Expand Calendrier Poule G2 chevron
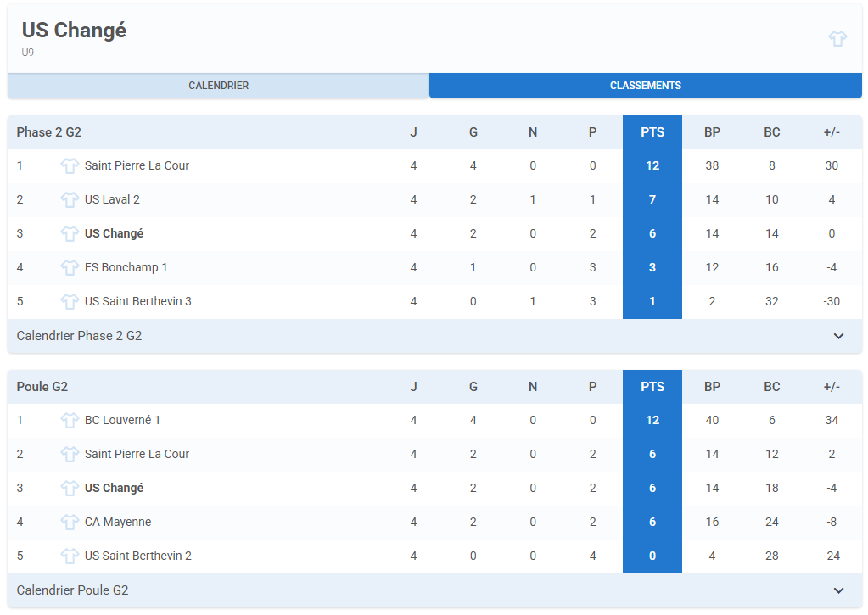 tap(838, 590)
